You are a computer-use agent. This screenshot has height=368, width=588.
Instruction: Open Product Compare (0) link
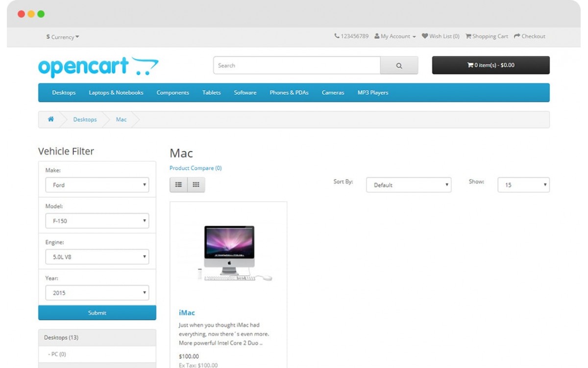pos(196,168)
